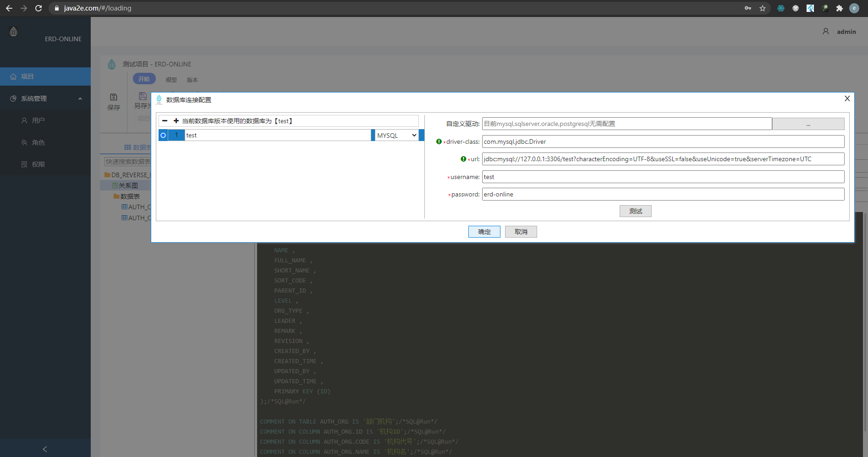
Task: Click the admin user icon
Action: tap(826, 31)
